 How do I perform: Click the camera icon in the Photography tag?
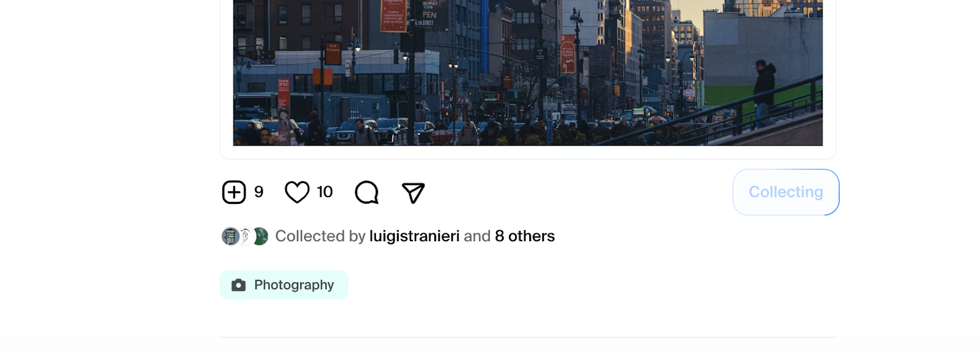coord(239,285)
